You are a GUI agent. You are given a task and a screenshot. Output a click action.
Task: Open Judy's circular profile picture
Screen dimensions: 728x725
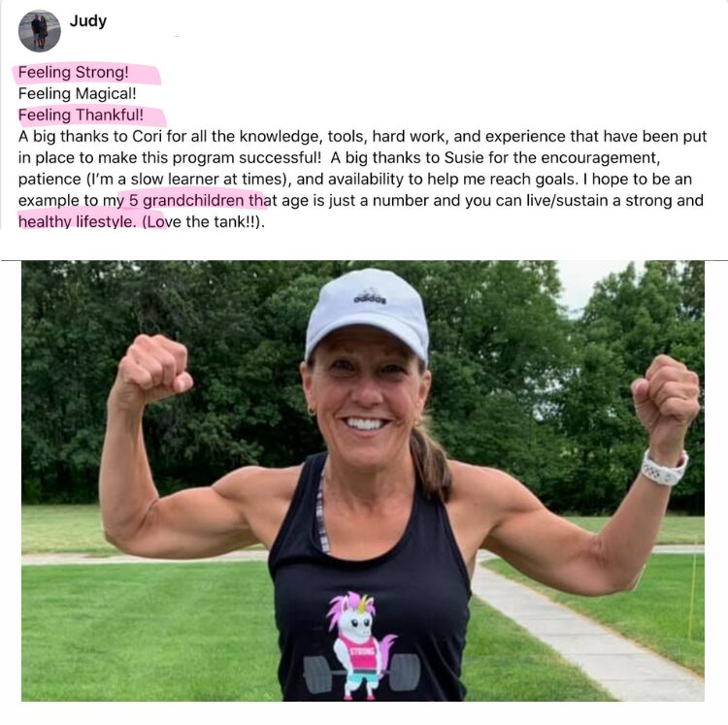40,31
